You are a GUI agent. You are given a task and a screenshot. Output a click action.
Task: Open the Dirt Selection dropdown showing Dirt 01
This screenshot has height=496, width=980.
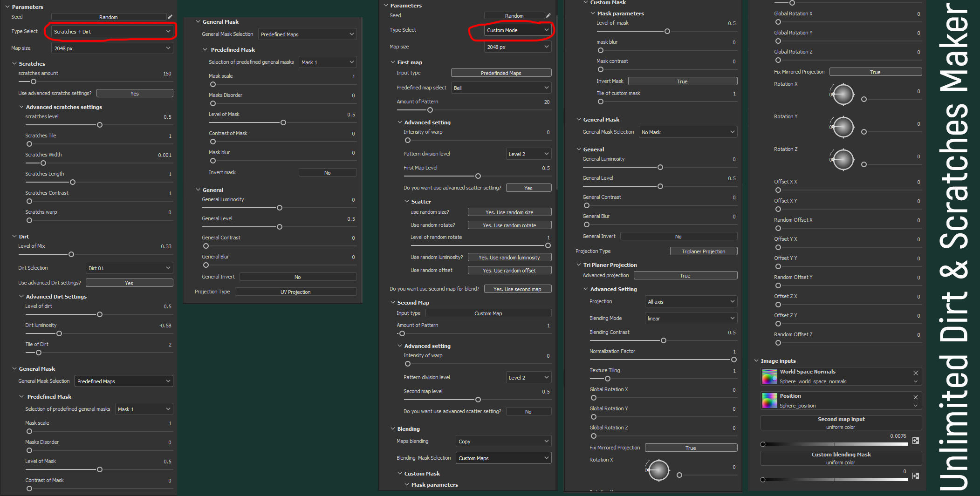point(129,268)
